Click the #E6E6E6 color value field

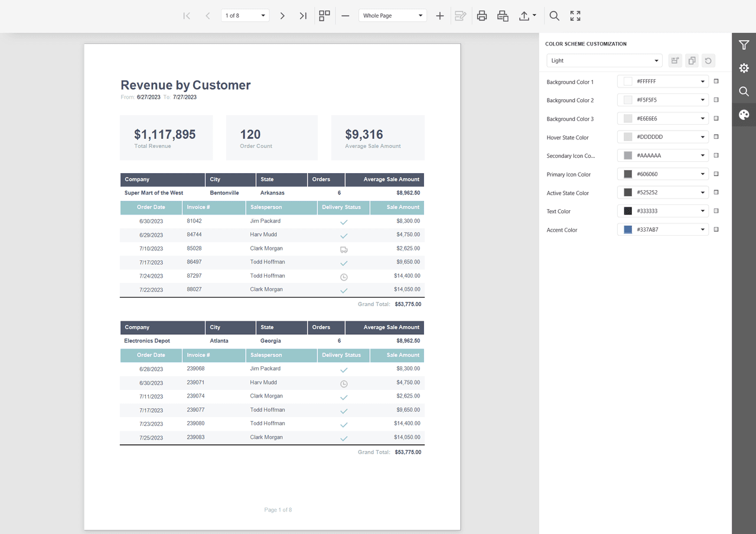[663, 119]
